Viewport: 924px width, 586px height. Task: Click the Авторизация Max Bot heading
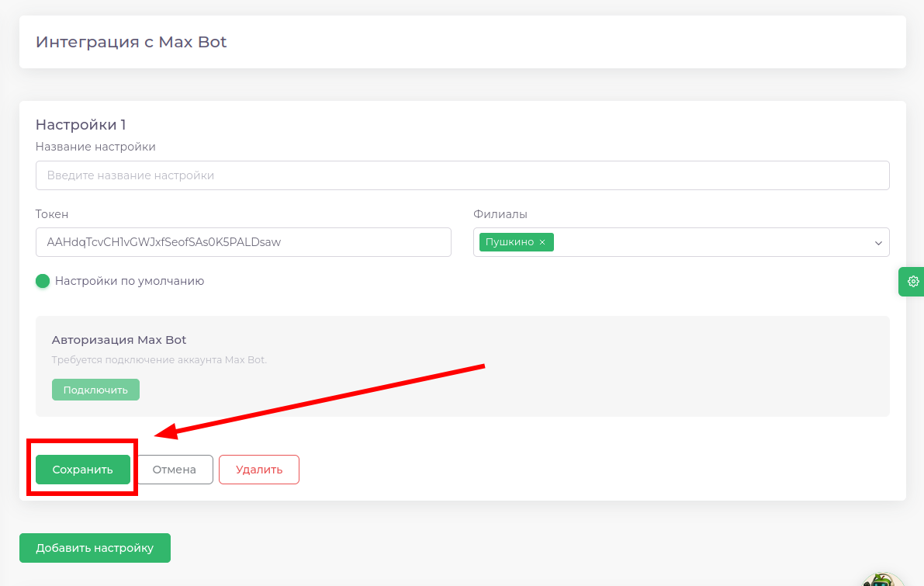pos(119,340)
